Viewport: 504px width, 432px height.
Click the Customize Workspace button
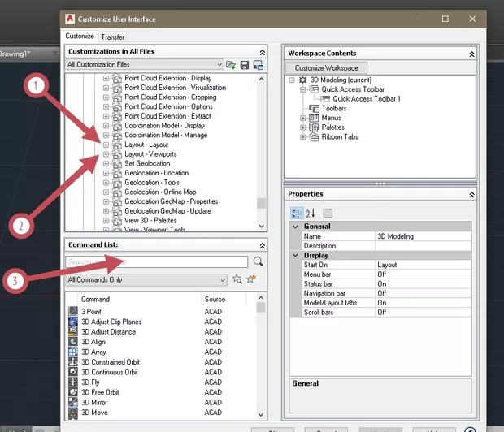(326, 67)
